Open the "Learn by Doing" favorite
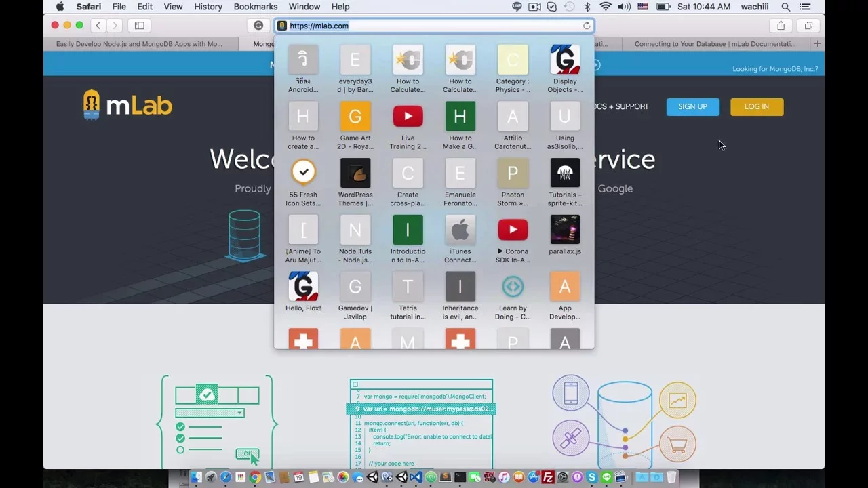 tap(513, 287)
